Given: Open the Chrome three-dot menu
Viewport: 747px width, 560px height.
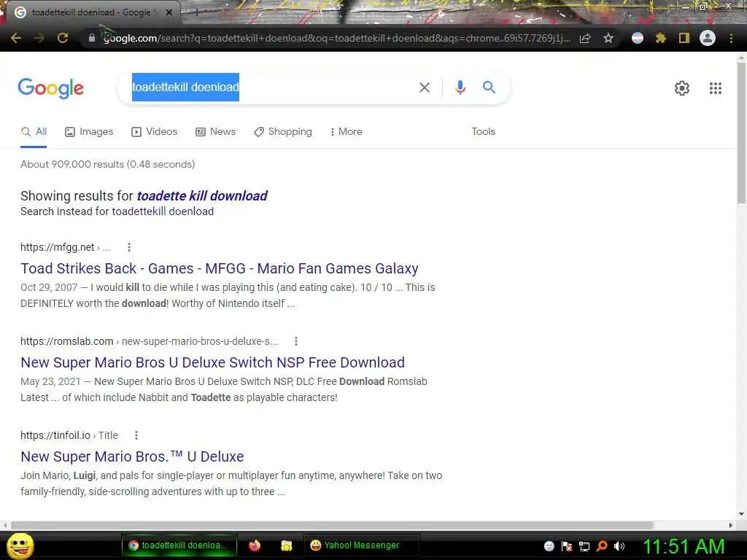Looking at the screenshot, I should click(x=731, y=38).
